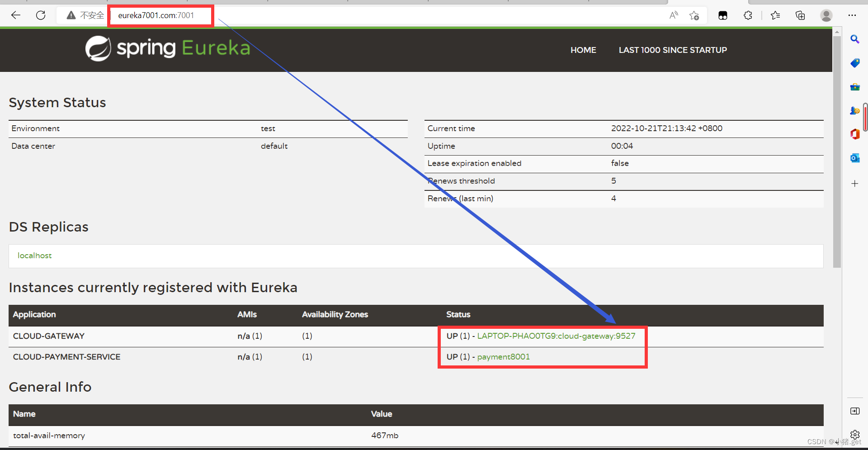This screenshot has height=450, width=868.
Task: Open LAST 1000 SINCE STARTUP page
Action: coord(673,50)
